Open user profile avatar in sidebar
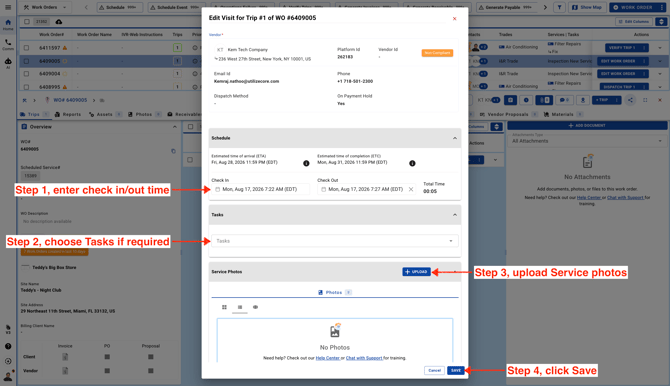 click(8, 376)
